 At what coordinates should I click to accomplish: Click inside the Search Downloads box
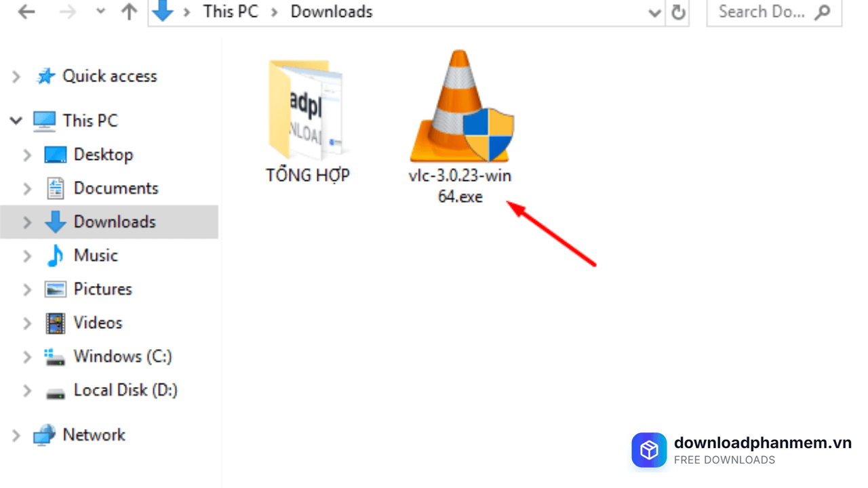coord(759,12)
